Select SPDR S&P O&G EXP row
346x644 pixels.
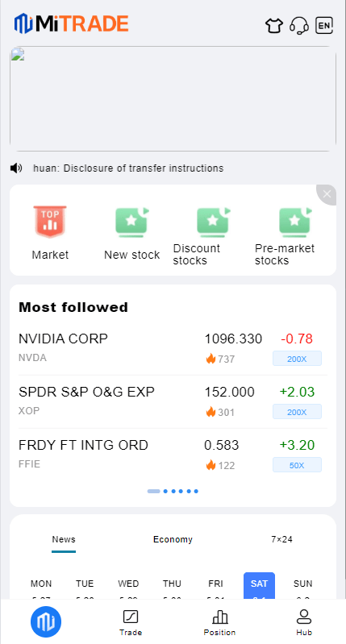click(x=173, y=401)
